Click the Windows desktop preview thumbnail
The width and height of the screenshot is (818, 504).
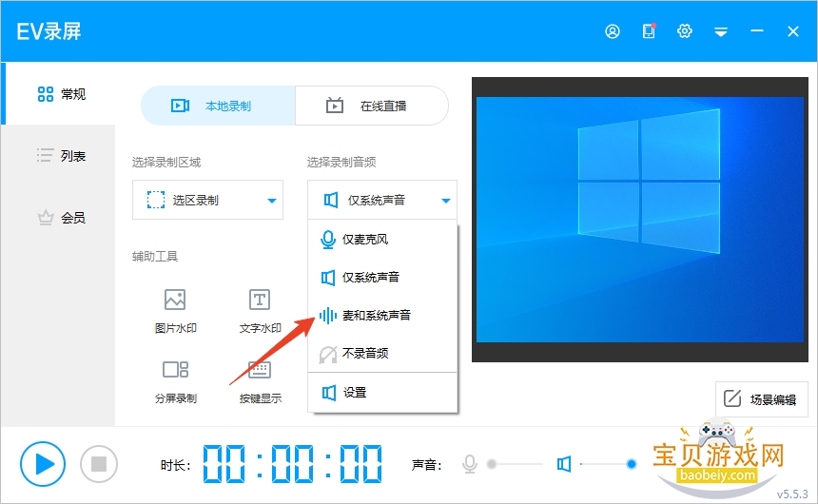pos(640,220)
